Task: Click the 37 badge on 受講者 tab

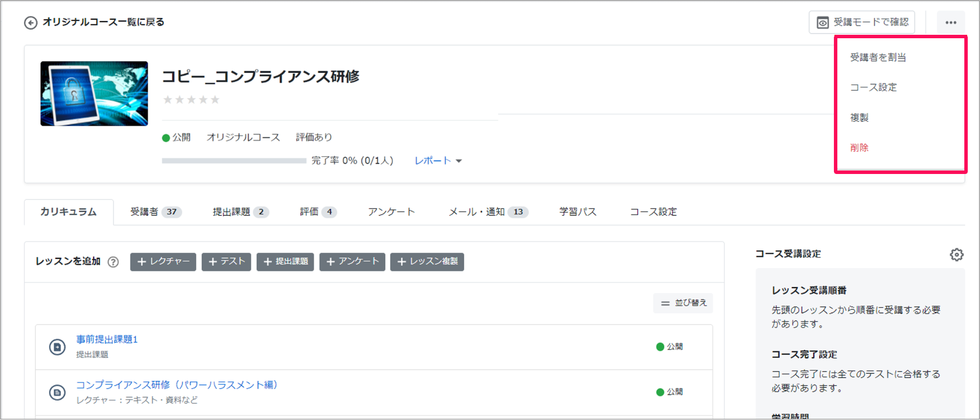Action: click(x=172, y=212)
